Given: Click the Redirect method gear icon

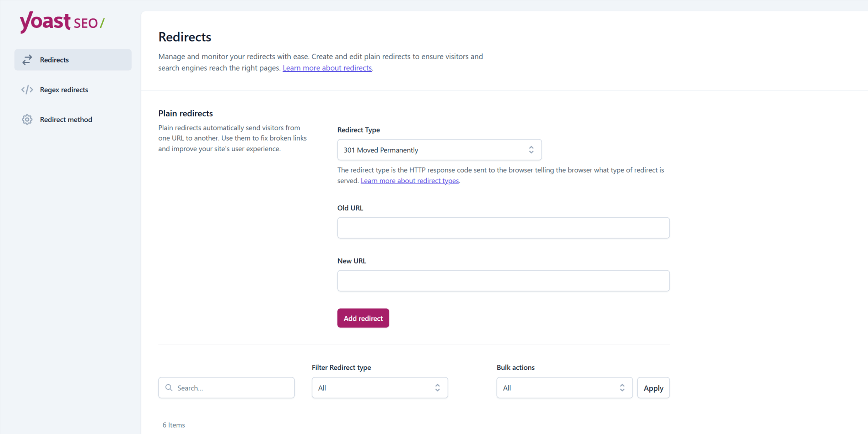Looking at the screenshot, I should (27, 119).
